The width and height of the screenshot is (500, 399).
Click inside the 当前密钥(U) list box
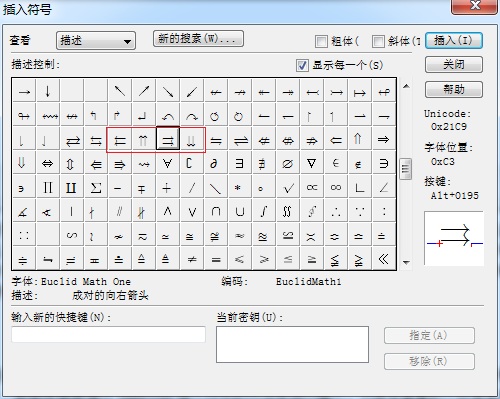(x=292, y=344)
